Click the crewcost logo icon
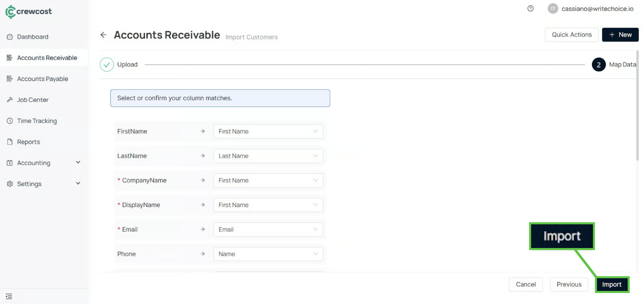 pos(10,12)
